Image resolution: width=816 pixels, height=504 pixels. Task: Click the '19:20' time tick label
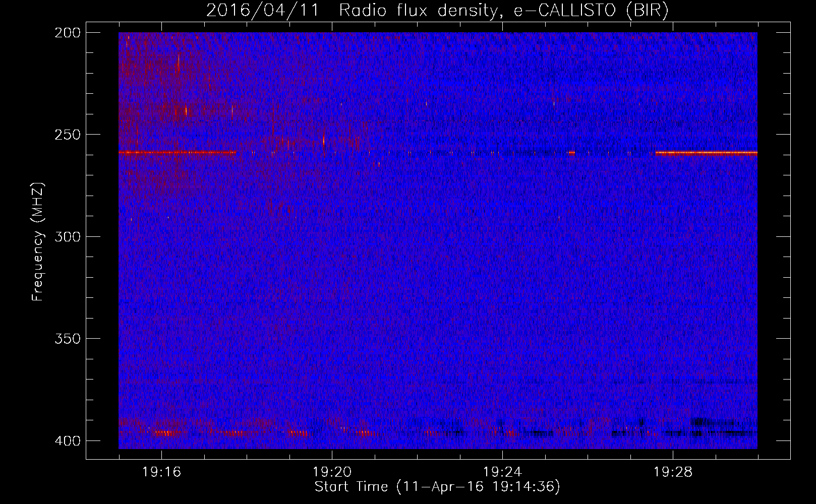(x=332, y=472)
